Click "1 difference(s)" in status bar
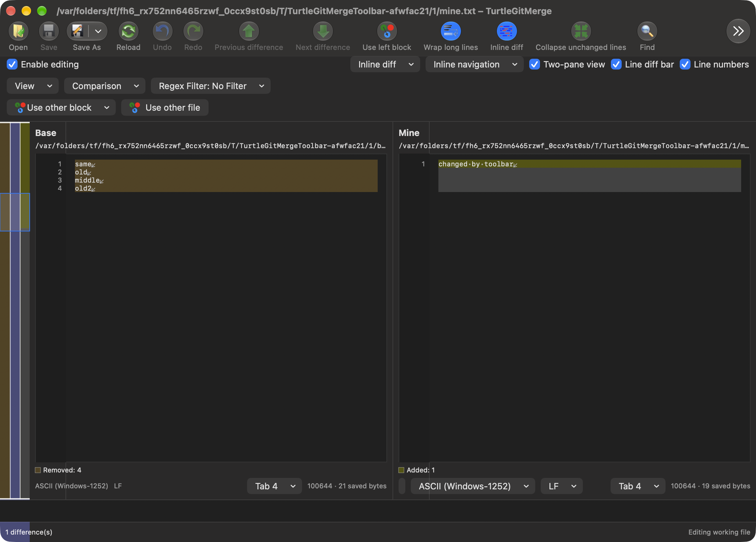Image resolution: width=756 pixels, height=542 pixels. [x=29, y=532]
